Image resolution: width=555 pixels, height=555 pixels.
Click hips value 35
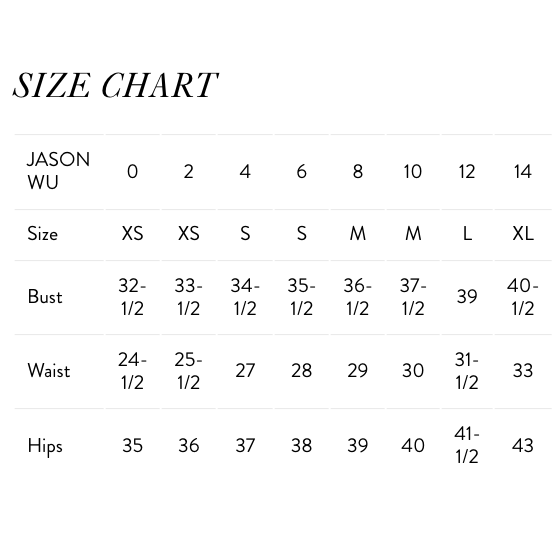[132, 445]
